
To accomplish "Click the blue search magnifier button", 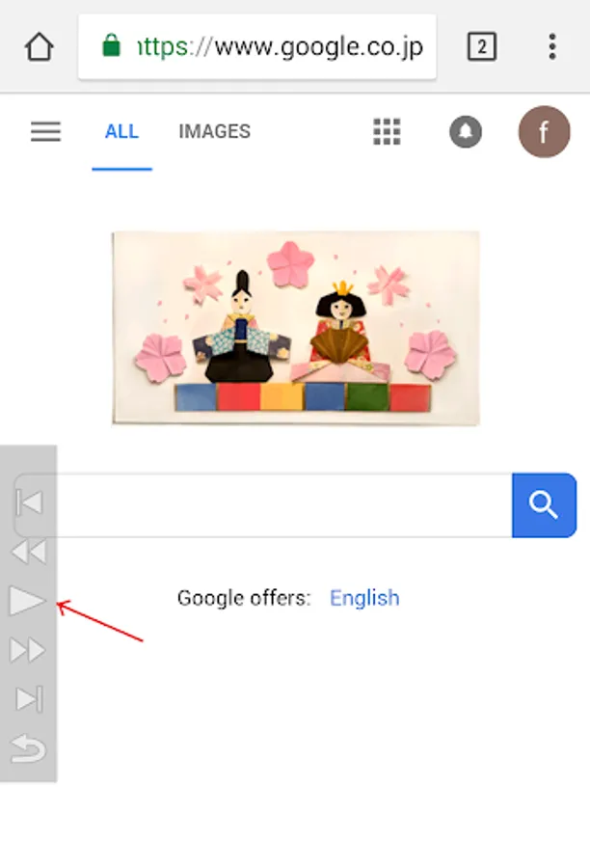I will (544, 505).
